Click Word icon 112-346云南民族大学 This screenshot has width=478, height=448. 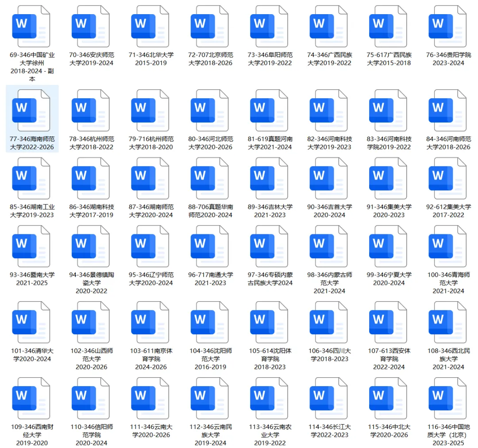point(209,398)
